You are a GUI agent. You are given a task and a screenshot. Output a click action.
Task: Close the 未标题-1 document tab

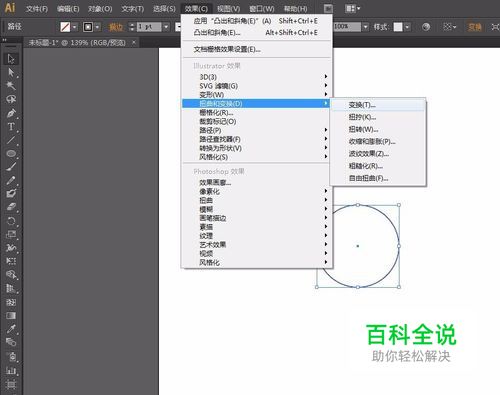[x=134, y=42]
